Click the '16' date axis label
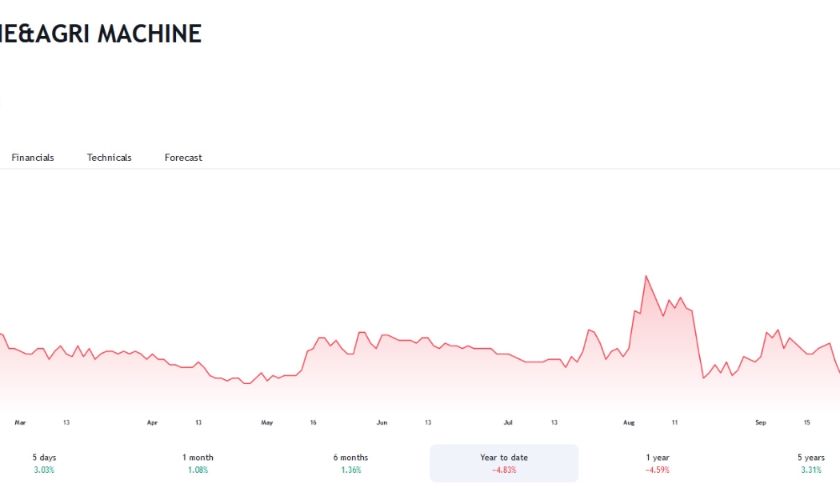Screen dimensions: 840x504 pyautogui.click(x=313, y=422)
